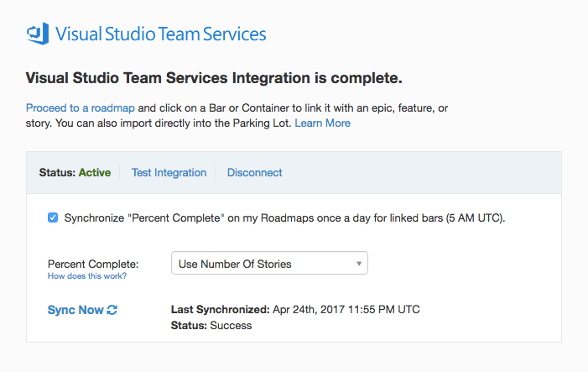Uncheck the Synchronize Percent Complete checkbox
Screen dimensions: 588x372
[x=53, y=217]
